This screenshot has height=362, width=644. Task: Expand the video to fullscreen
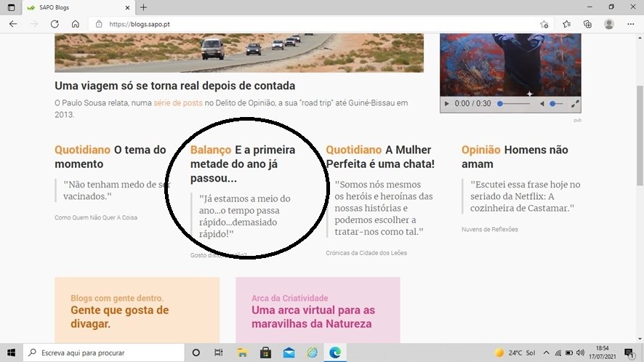(575, 103)
